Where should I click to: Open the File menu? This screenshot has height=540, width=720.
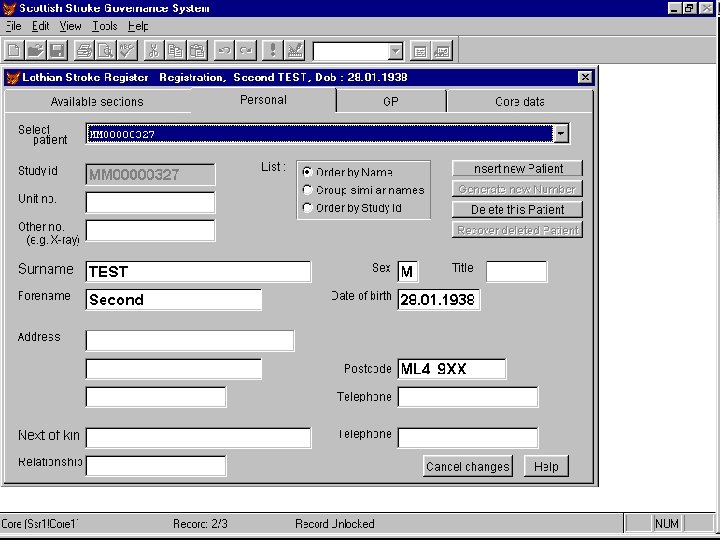coord(13,26)
